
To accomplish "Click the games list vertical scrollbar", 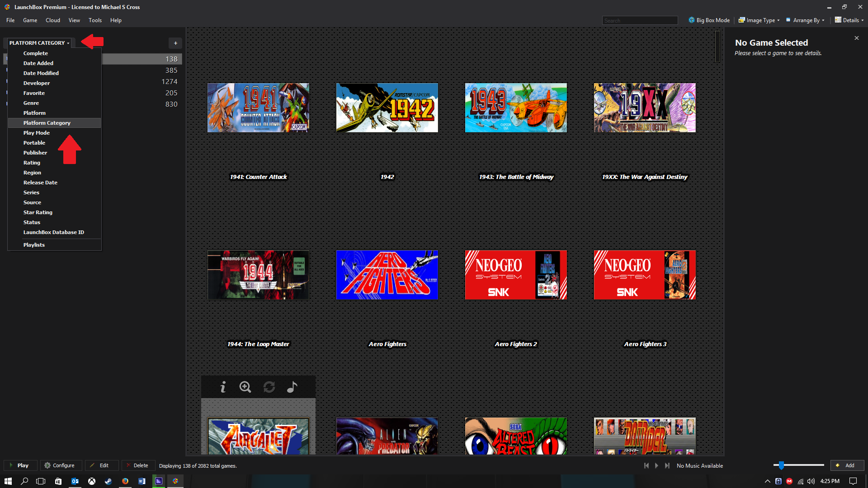I will pos(717,46).
